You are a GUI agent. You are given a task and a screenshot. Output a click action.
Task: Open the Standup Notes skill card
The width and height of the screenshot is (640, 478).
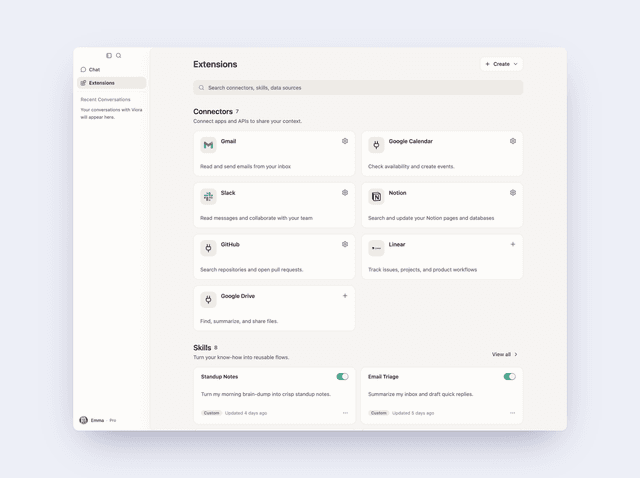coord(274,395)
